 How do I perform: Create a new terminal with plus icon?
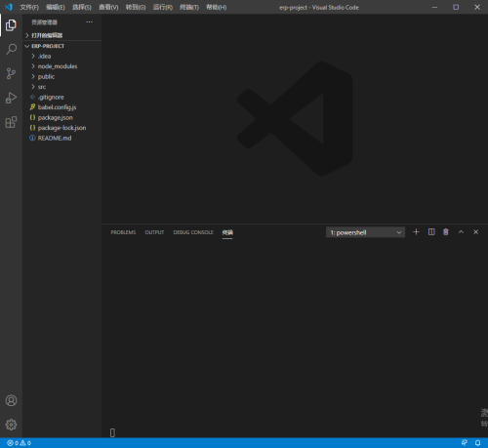[416, 232]
